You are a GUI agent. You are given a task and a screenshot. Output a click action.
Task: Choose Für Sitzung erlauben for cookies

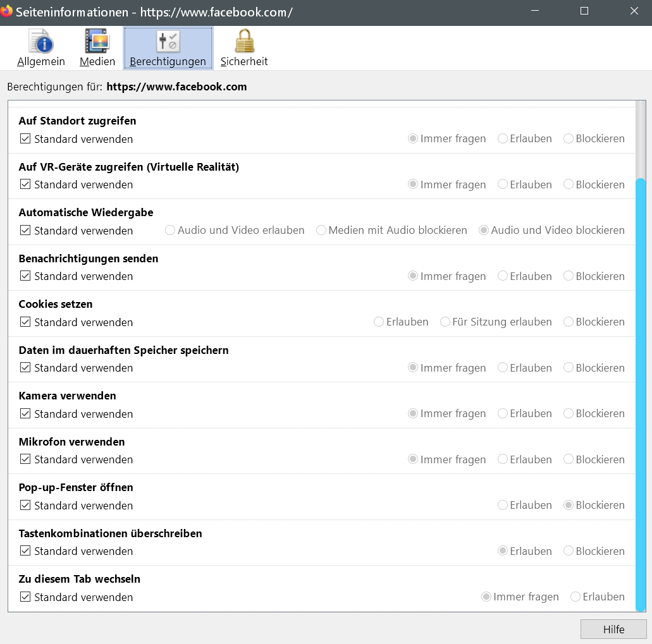(445, 322)
